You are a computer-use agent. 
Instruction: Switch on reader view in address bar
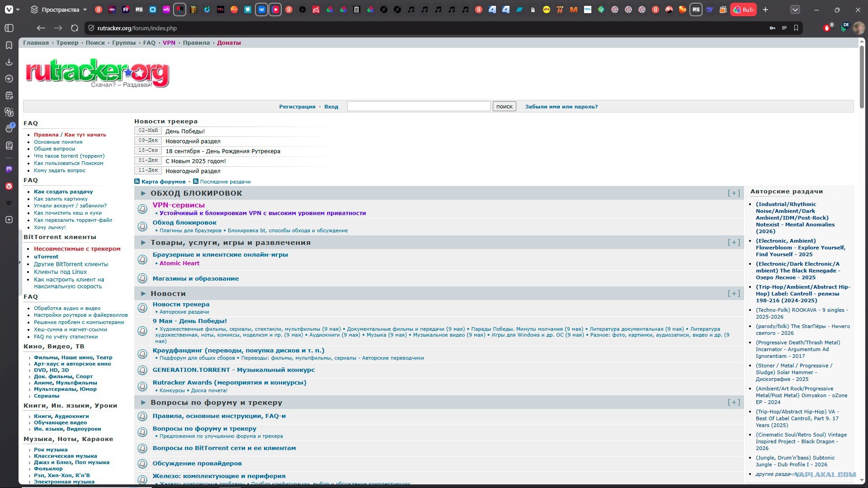784,28
